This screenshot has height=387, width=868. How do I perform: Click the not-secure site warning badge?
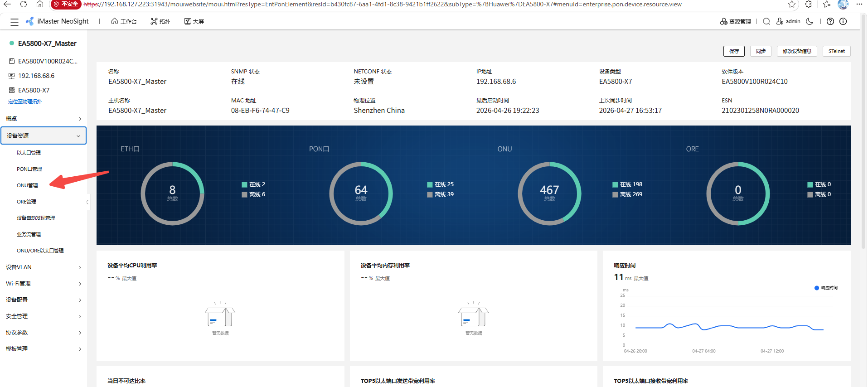click(x=66, y=4)
